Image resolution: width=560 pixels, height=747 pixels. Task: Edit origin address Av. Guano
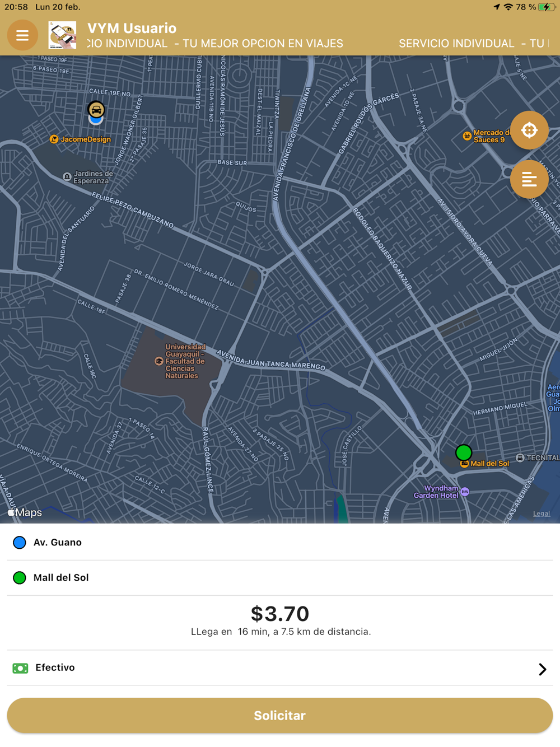click(280, 542)
